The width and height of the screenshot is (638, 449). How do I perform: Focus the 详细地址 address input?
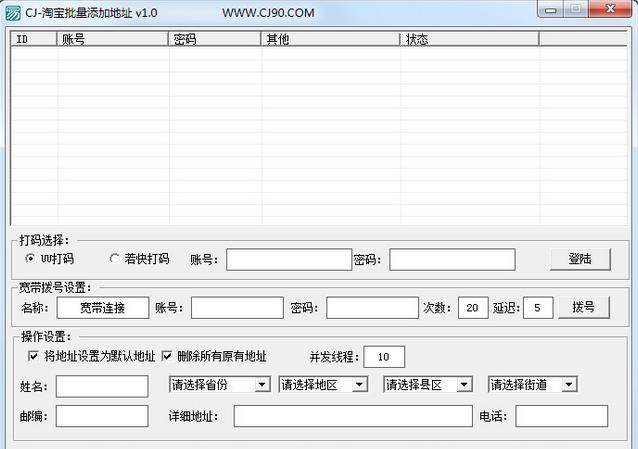coord(352,416)
